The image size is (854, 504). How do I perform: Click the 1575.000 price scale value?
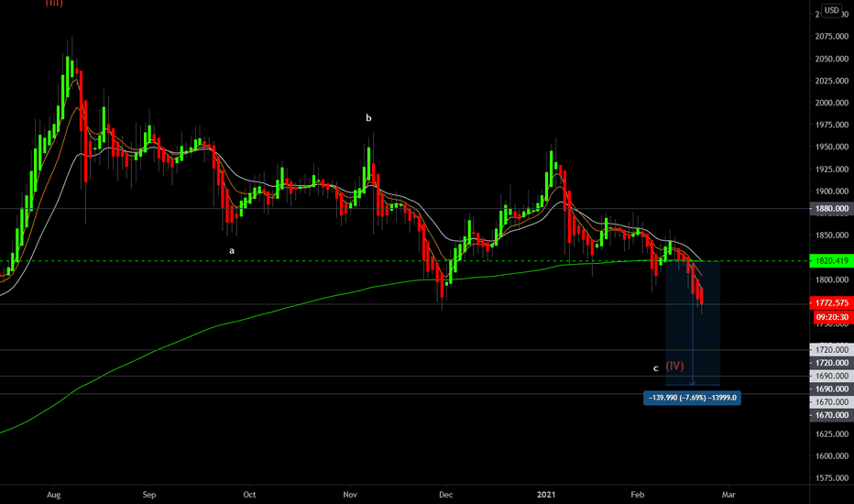(x=832, y=477)
